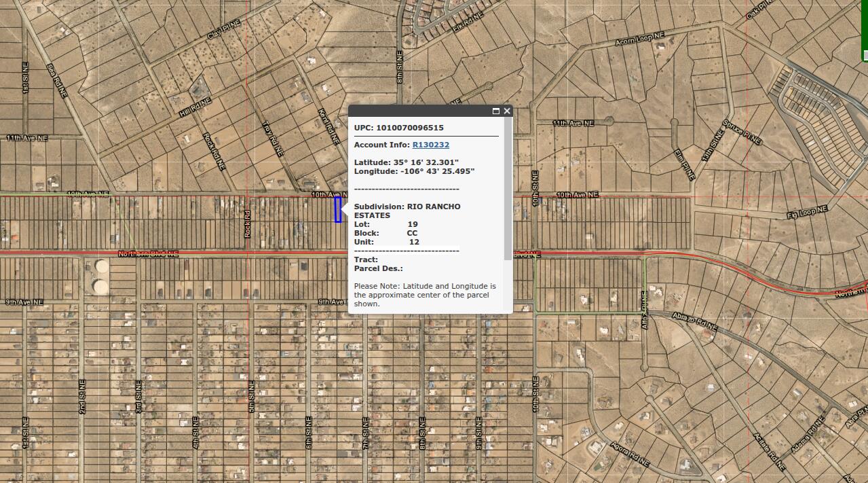Select the blue highlighted parcel
Image resolution: width=868 pixels, height=483 pixels.
[x=338, y=209]
